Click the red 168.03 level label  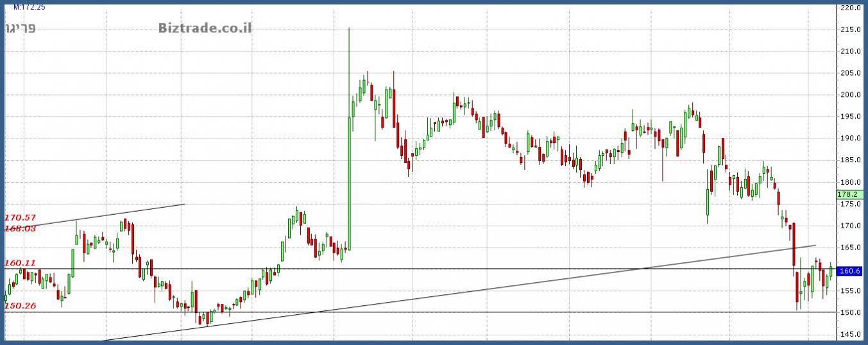point(20,228)
